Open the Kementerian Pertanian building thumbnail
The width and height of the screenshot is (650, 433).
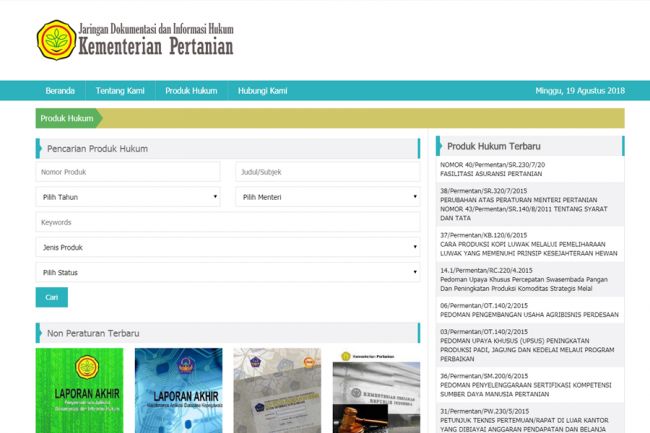376,390
